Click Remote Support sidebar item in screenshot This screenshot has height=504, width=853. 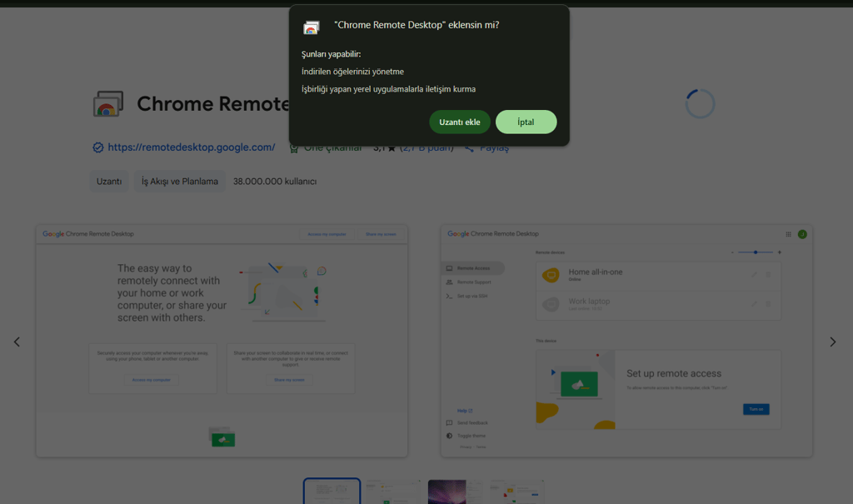(468, 282)
